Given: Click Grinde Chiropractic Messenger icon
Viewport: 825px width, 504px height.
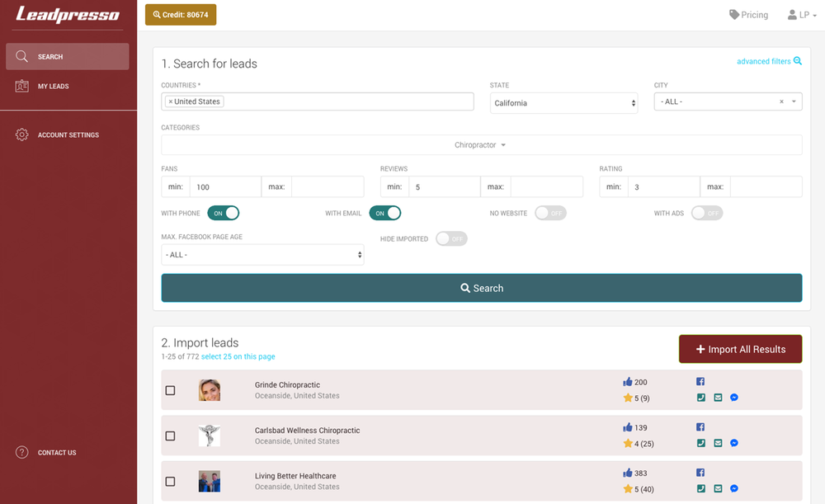Looking at the screenshot, I should click(x=734, y=398).
